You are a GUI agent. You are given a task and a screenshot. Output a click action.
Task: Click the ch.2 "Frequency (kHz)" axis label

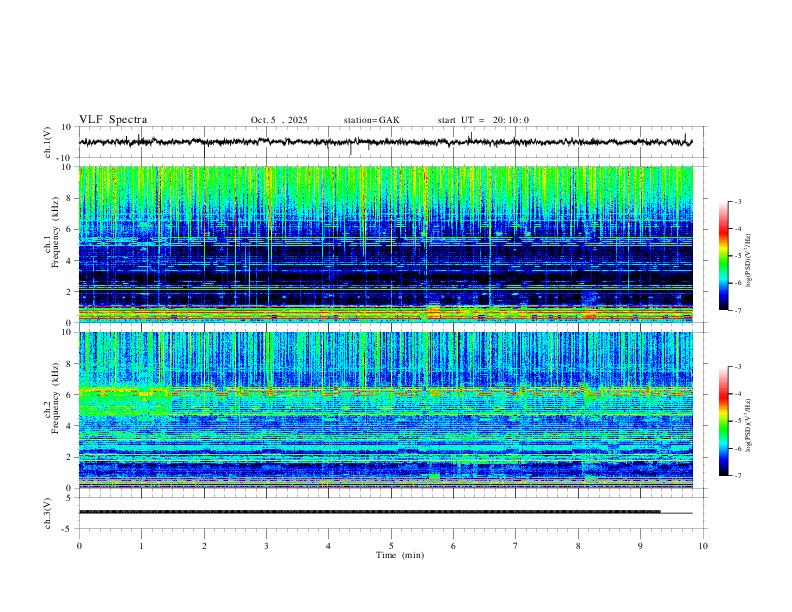pyautogui.click(x=55, y=398)
